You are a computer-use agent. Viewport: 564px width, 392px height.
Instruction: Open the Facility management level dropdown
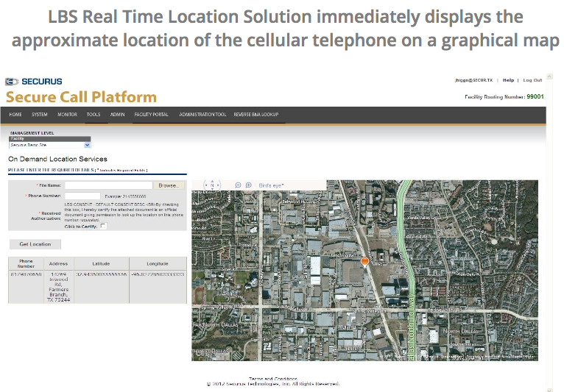(x=49, y=146)
